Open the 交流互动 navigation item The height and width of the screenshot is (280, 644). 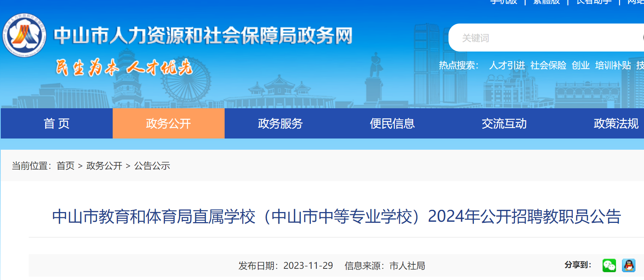[504, 124]
